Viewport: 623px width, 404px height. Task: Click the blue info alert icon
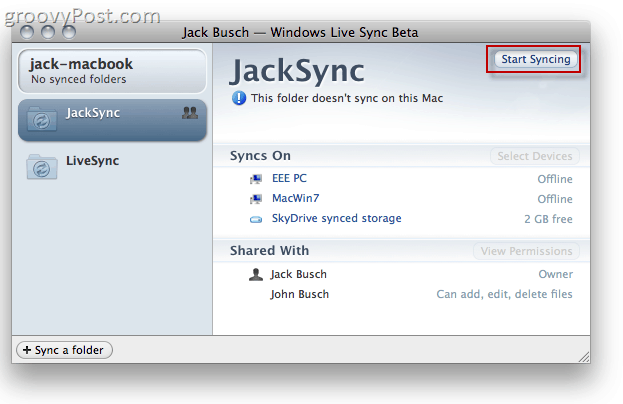click(239, 98)
